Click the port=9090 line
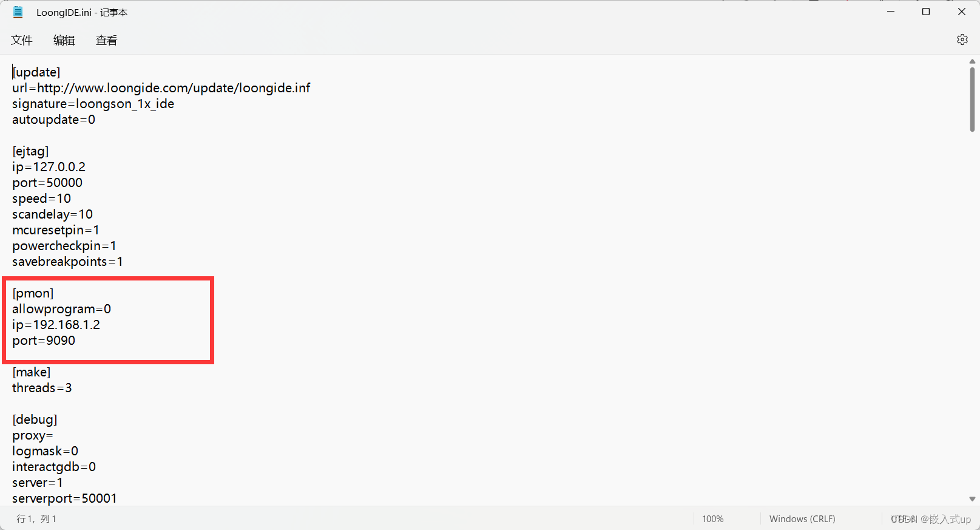This screenshot has width=980, height=530. coord(44,341)
